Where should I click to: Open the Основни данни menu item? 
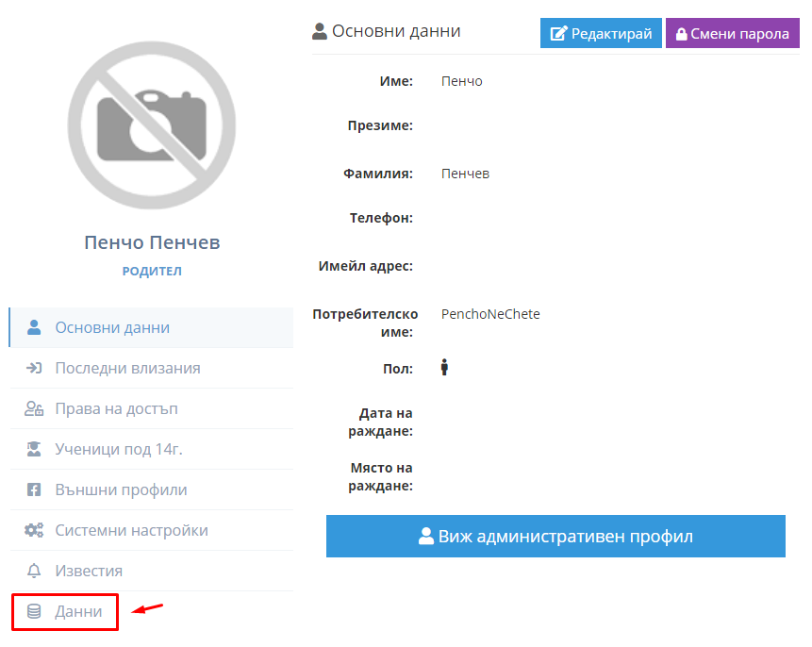point(151,327)
